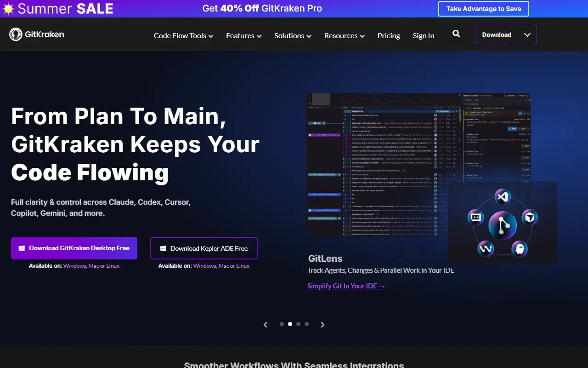Click Full clarity & control across Claude paragraph
The width and height of the screenshot is (588, 368).
click(x=101, y=207)
